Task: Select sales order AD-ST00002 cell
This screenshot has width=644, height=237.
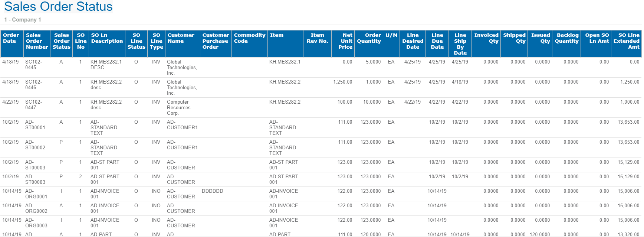Action: [x=35, y=145]
